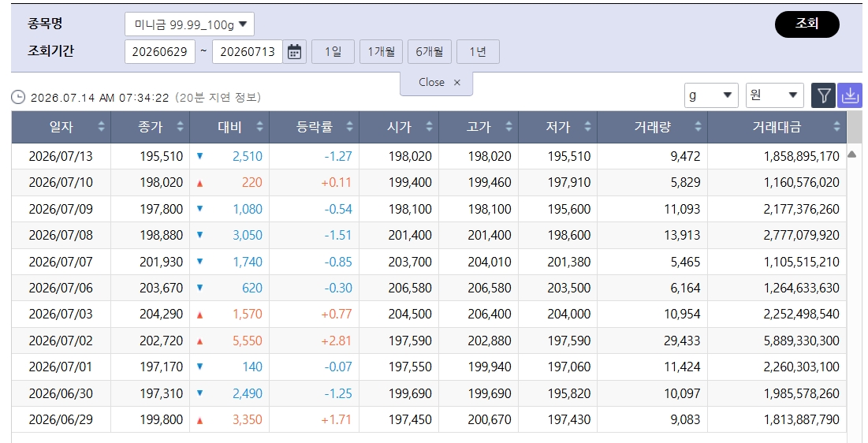The height and width of the screenshot is (443, 868).
Task: Sort by 거래대금 column arrows
Action: pos(836,127)
